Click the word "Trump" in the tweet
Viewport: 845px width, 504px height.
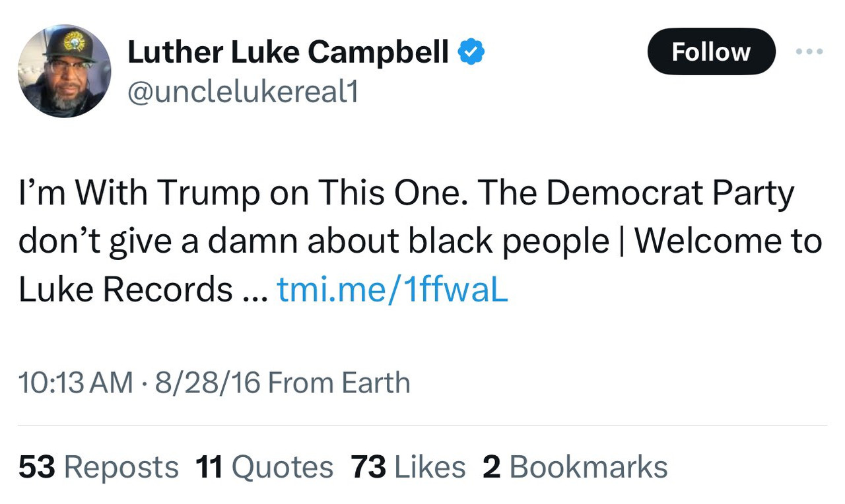(x=209, y=194)
